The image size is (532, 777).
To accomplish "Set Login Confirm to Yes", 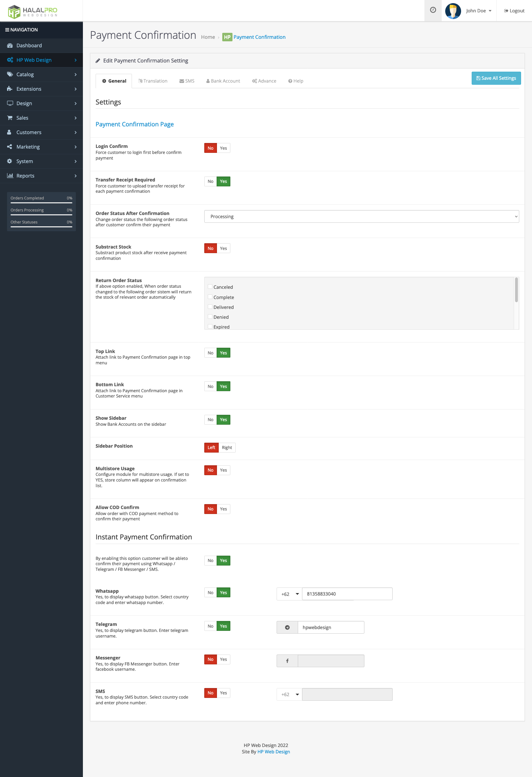I will click(224, 148).
